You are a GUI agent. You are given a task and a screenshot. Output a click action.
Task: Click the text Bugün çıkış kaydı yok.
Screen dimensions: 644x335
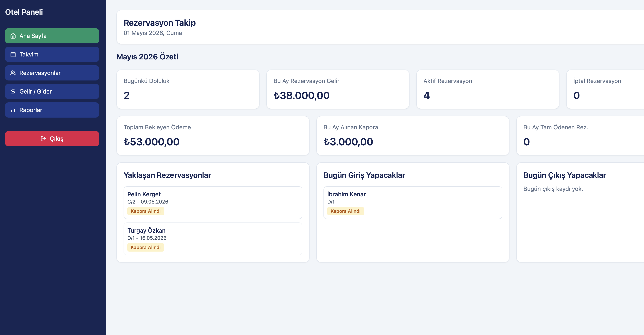tap(553, 189)
